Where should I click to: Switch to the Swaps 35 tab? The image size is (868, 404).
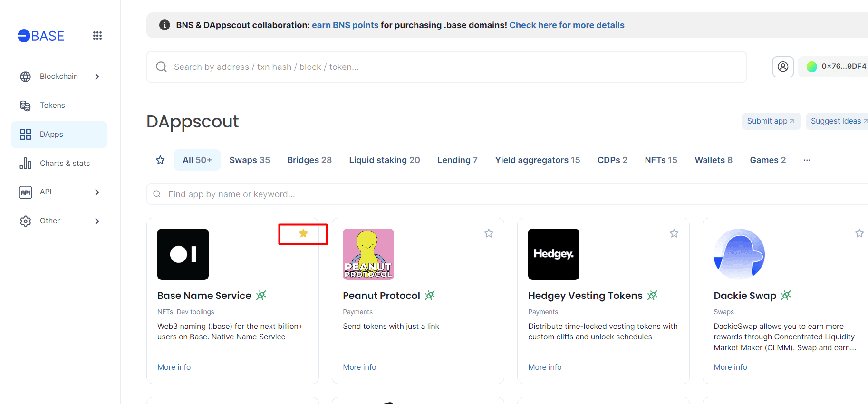tap(250, 160)
